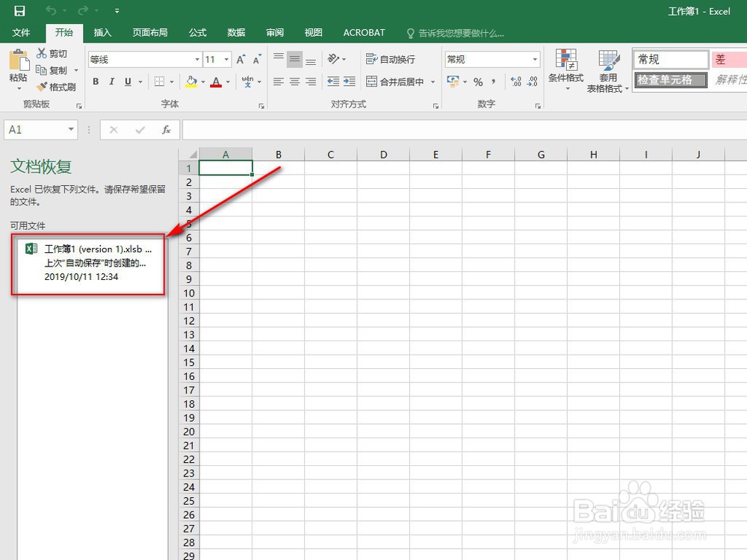Click the 格式刷 format painter
Screen dimensions: 747x560
56,87
